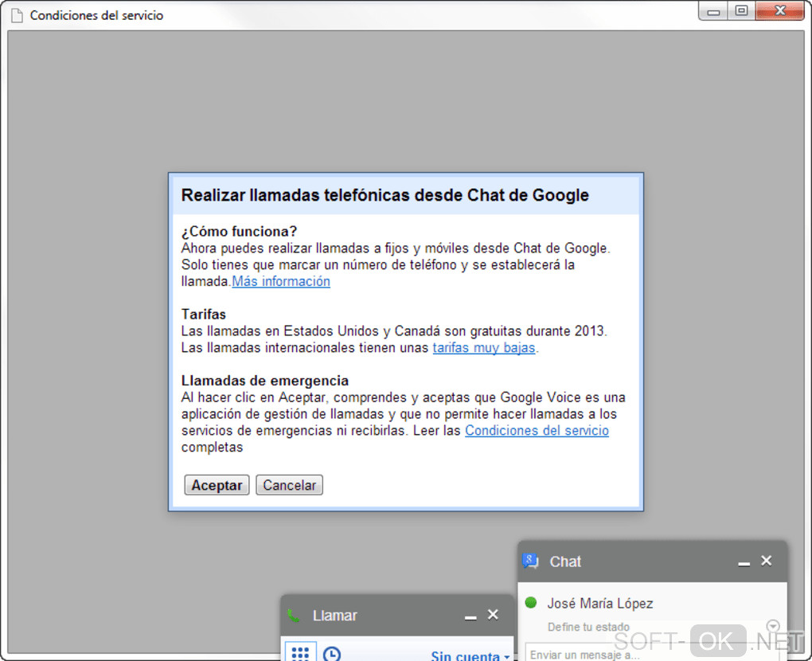
Task: Expand the Sin cuenta dropdown
Action: (470, 655)
